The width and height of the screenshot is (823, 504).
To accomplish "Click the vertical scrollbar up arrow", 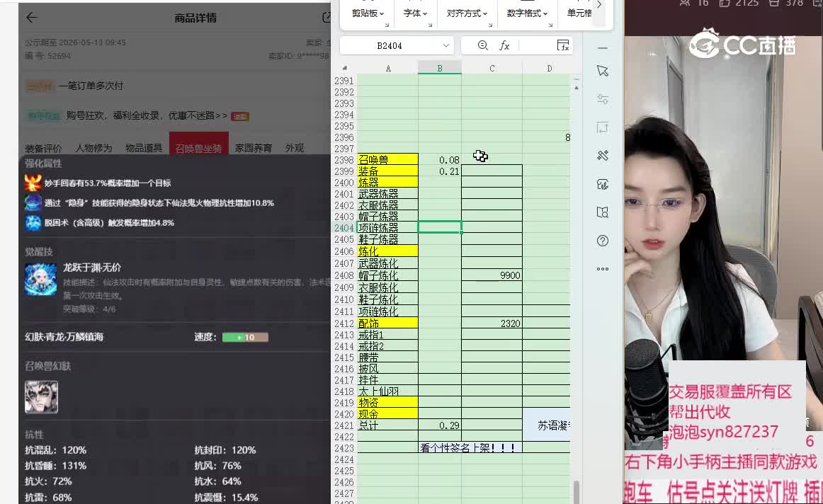I will pos(577,88).
